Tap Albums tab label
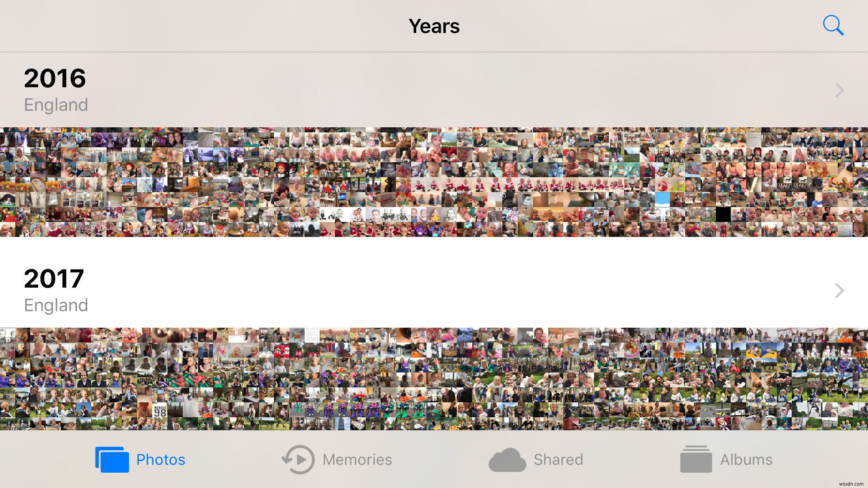The height and width of the screenshot is (488, 868). pos(747,459)
